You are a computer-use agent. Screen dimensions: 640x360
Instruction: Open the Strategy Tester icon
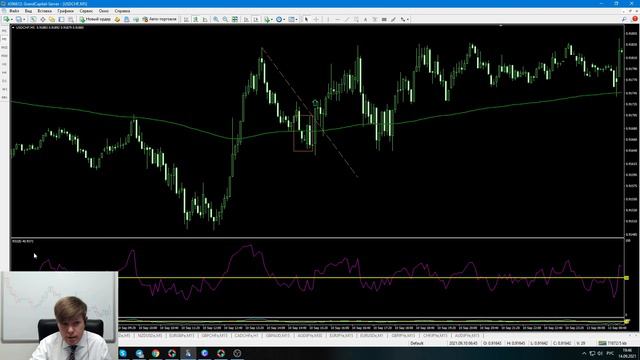pyautogui.click(x=71, y=19)
